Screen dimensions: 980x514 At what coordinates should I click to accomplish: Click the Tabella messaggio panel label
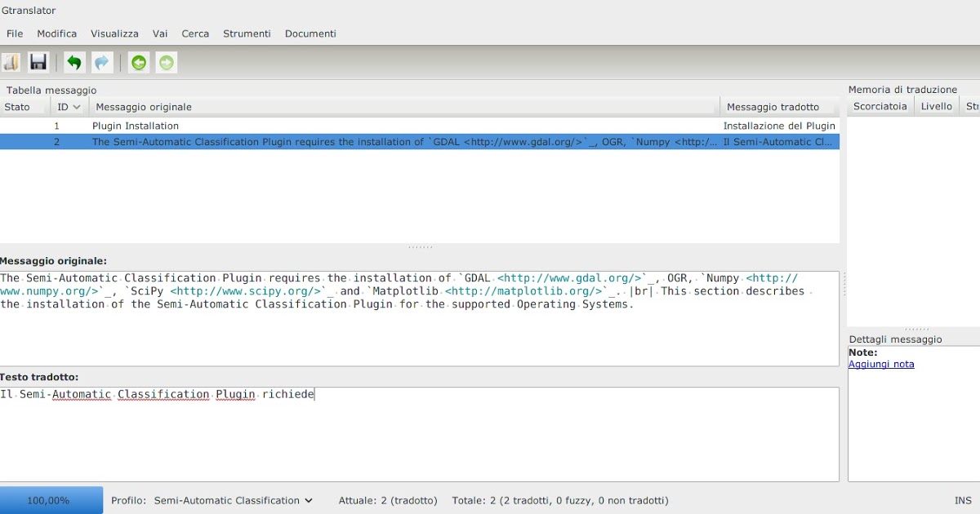click(51, 90)
